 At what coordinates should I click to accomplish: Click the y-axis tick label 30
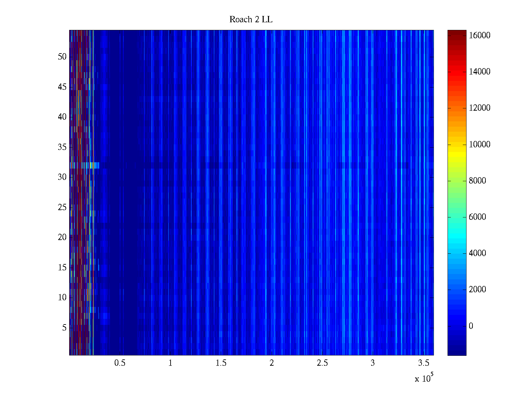[62, 177]
